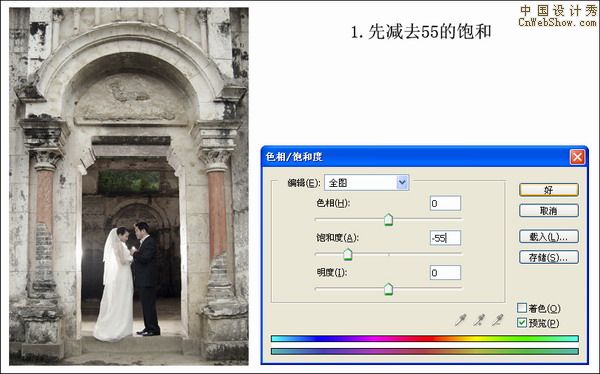Viewport: 600px width, 374px height.
Task: Click the upper rainbow color bar
Action: 425,339
